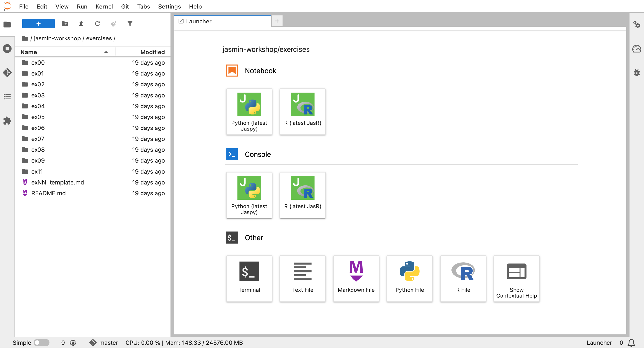Open the Extension Manager sidebar
Viewport: 644px width, 348px height.
tap(7, 121)
